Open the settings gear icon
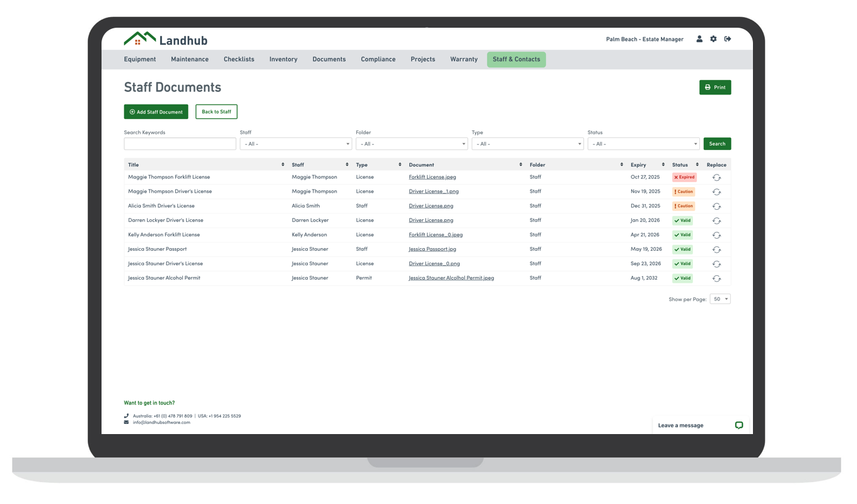This screenshot has width=857, height=504. click(713, 39)
